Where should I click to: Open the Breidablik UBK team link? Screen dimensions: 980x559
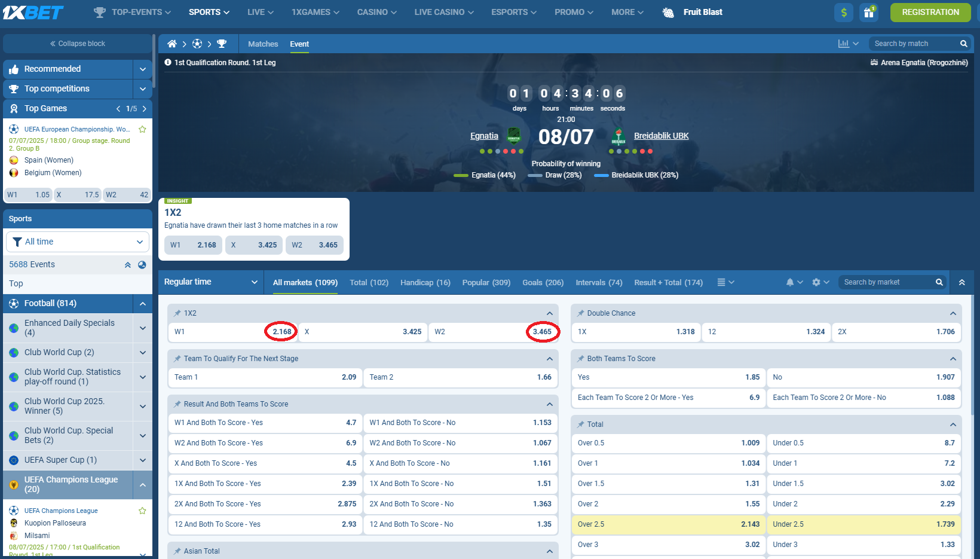click(661, 136)
